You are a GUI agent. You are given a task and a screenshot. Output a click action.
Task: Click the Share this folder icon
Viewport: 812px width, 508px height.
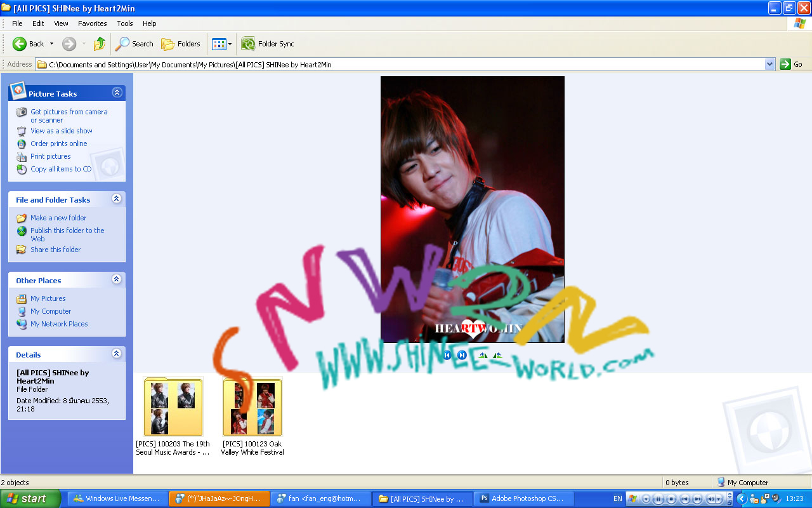22,250
